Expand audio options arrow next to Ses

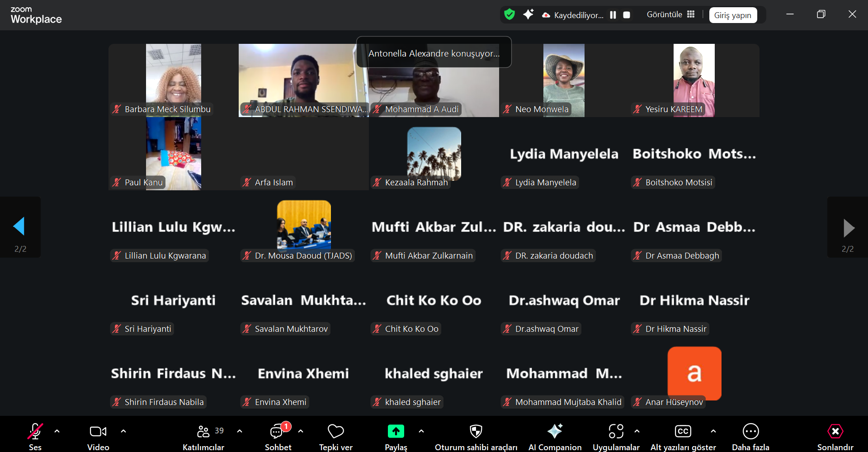[57, 431]
